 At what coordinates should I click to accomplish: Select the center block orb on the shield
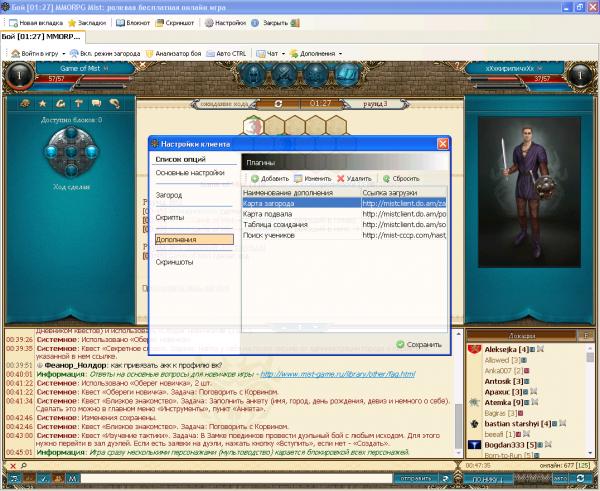click(x=71, y=152)
